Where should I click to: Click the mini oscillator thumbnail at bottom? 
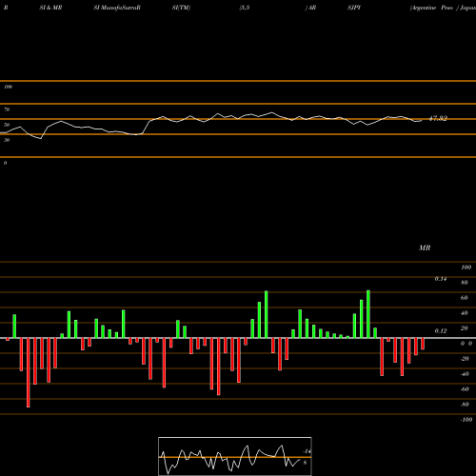(235, 456)
